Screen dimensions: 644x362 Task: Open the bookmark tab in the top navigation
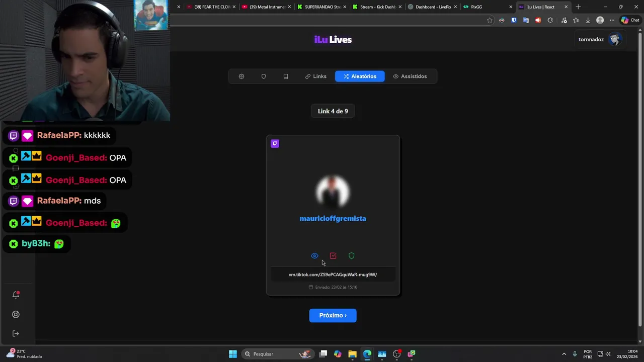click(x=286, y=76)
